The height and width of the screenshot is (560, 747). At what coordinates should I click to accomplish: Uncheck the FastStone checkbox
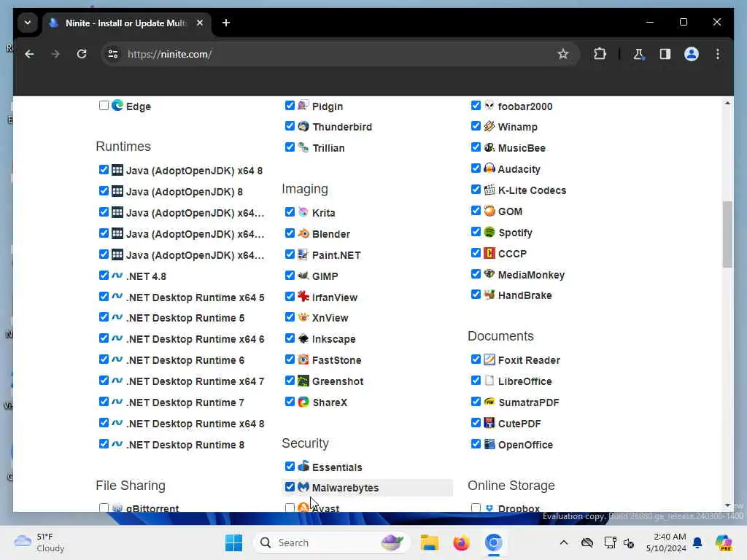point(290,359)
